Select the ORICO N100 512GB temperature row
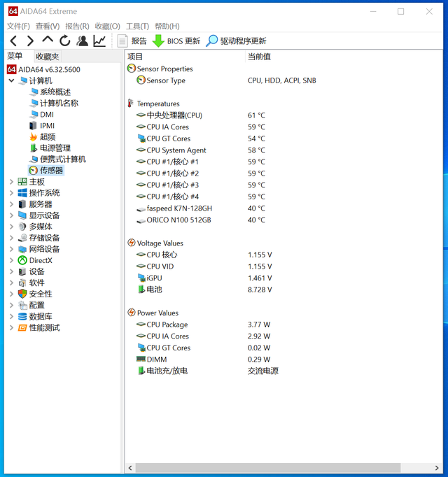Screen dimensions: 448x477 point(283,220)
